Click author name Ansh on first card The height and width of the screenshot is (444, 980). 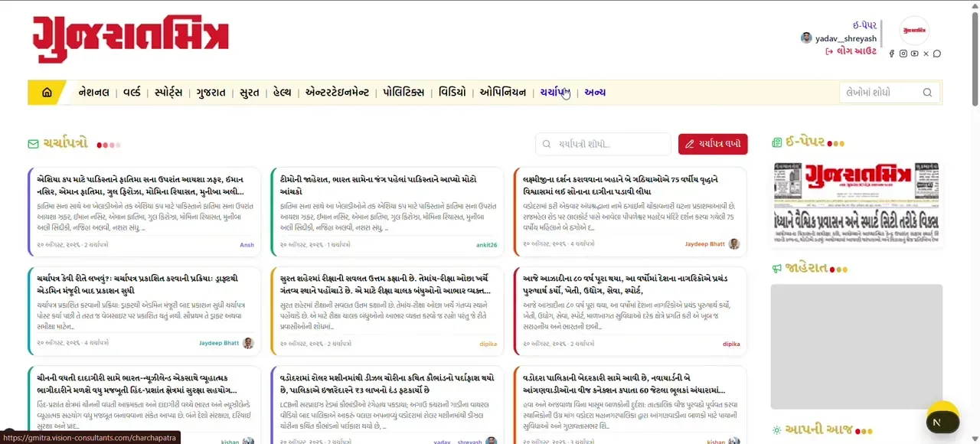(x=247, y=245)
